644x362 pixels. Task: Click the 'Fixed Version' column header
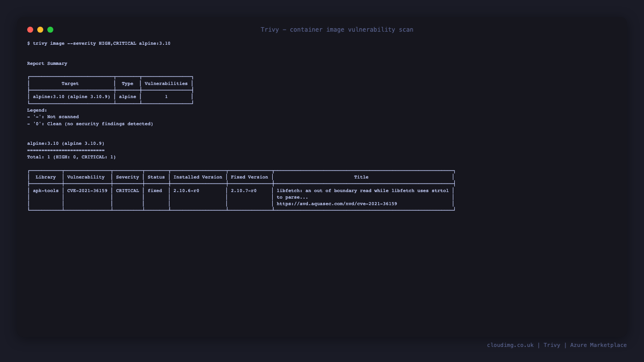(250, 177)
